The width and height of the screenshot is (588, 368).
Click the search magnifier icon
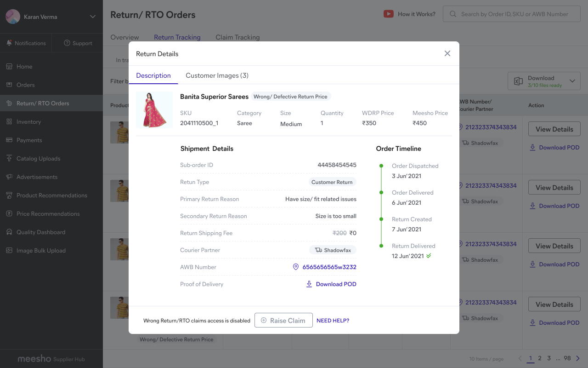453,14
